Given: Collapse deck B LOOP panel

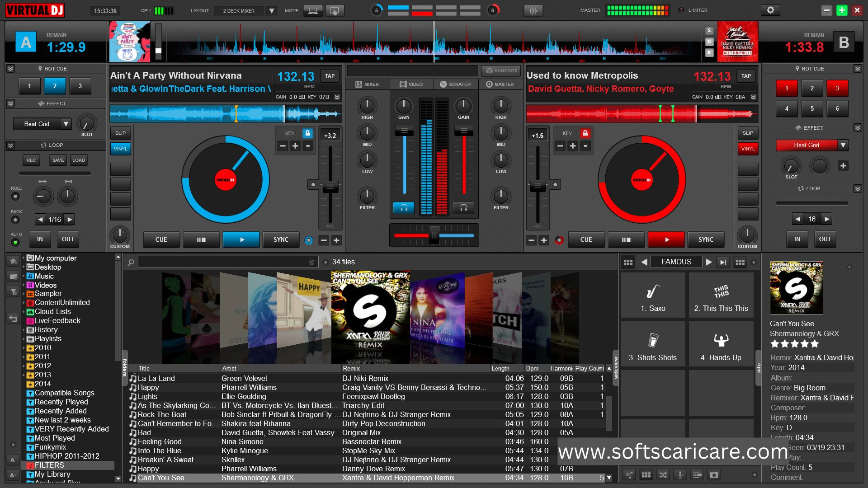Looking at the screenshot, I should (858, 188).
